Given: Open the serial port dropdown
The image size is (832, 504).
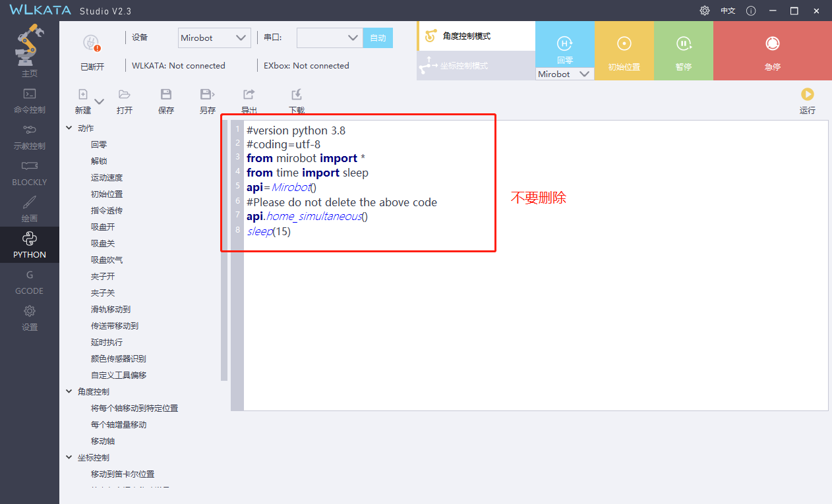Looking at the screenshot, I should click(x=329, y=38).
